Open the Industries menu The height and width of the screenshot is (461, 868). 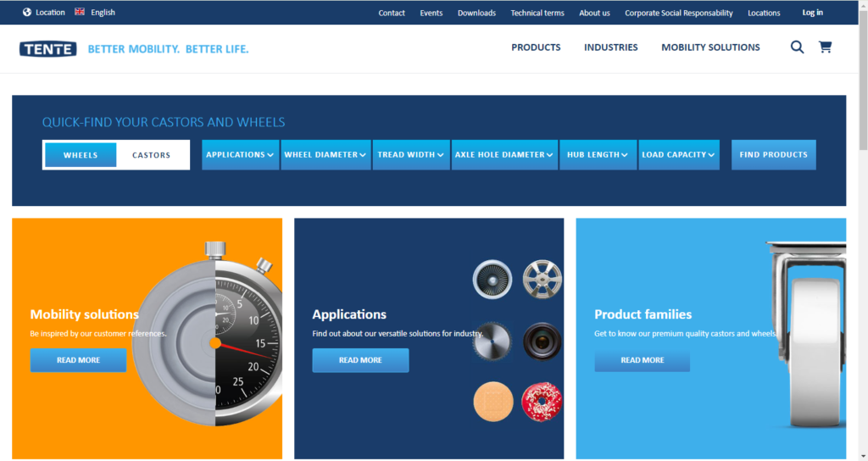pos(610,47)
